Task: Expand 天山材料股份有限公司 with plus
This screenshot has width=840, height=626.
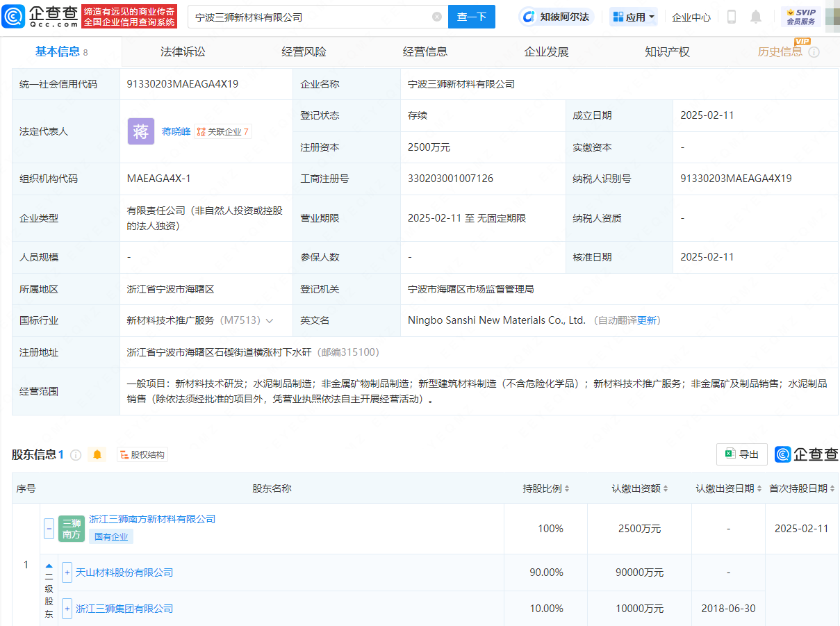Action: [x=67, y=573]
